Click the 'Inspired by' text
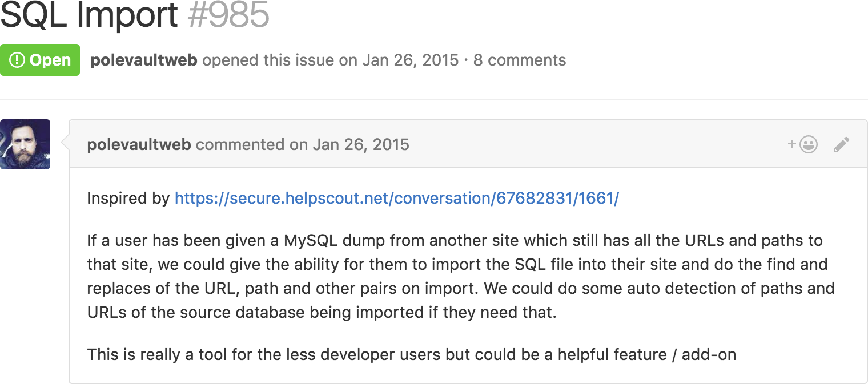The height and width of the screenshot is (384, 868). (x=128, y=199)
